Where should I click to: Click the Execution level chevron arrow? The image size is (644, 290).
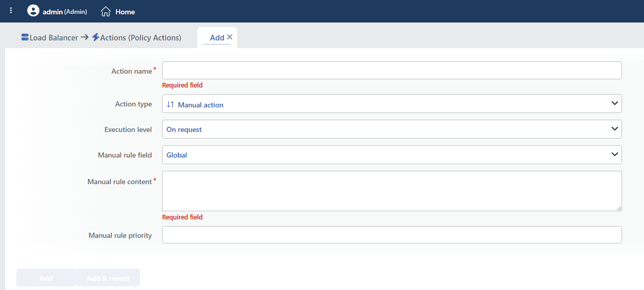615,129
